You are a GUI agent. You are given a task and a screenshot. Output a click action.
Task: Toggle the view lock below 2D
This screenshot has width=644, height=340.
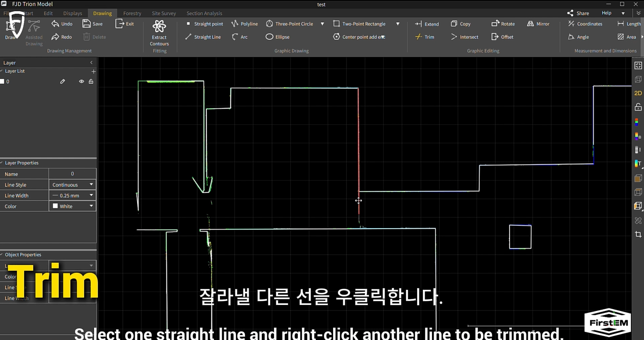point(638,107)
